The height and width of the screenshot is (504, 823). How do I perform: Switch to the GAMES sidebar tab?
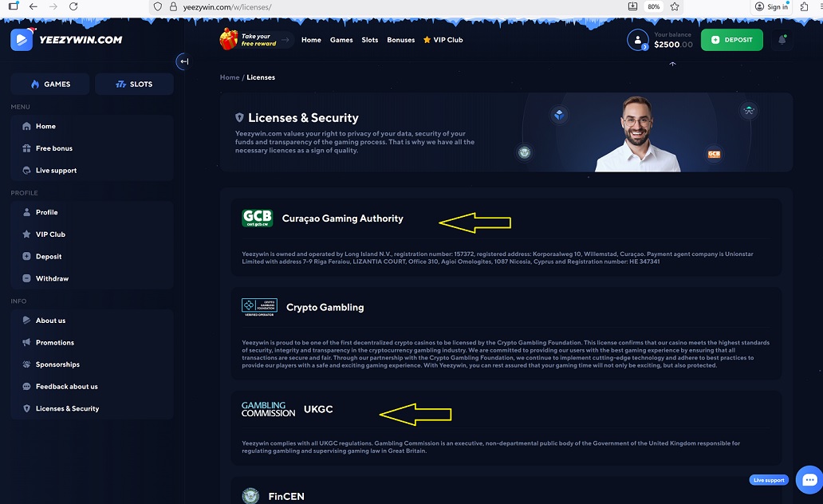tap(50, 84)
